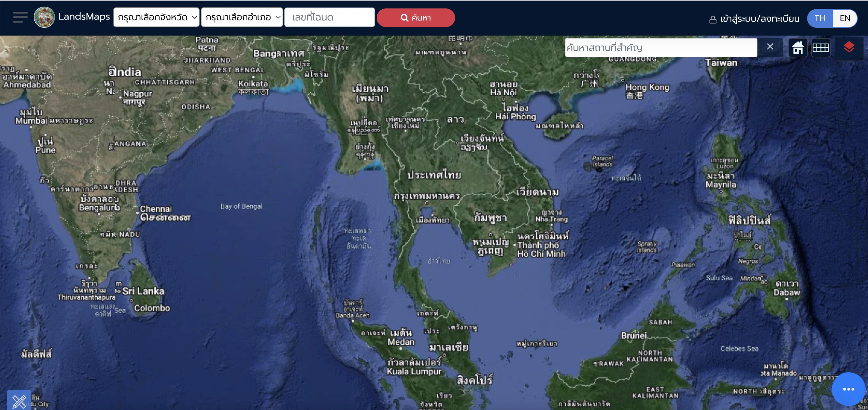Open the measuring tools icon

[19, 401]
